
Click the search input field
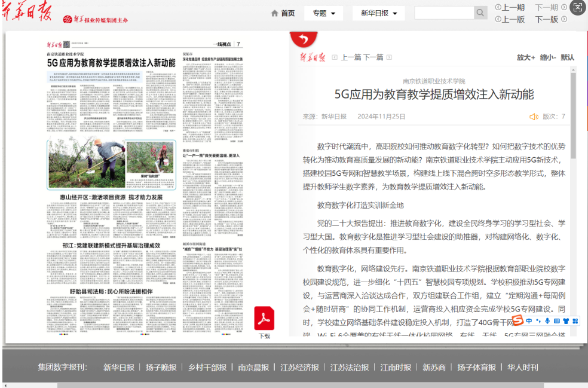pyautogui.click(x=444, y=13)
